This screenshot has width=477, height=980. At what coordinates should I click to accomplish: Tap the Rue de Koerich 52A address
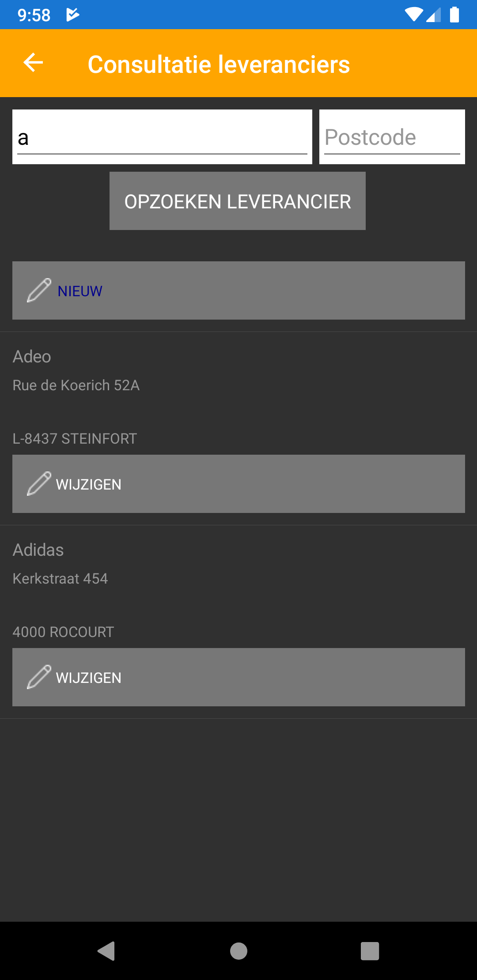tap(76, 385)
